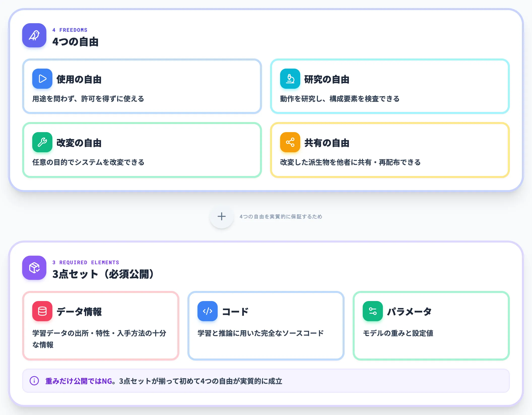Click the info icon in the NG notice
The width and height of the screenshot is (532, 415).
pyautogui.click(x=34, y=381)
